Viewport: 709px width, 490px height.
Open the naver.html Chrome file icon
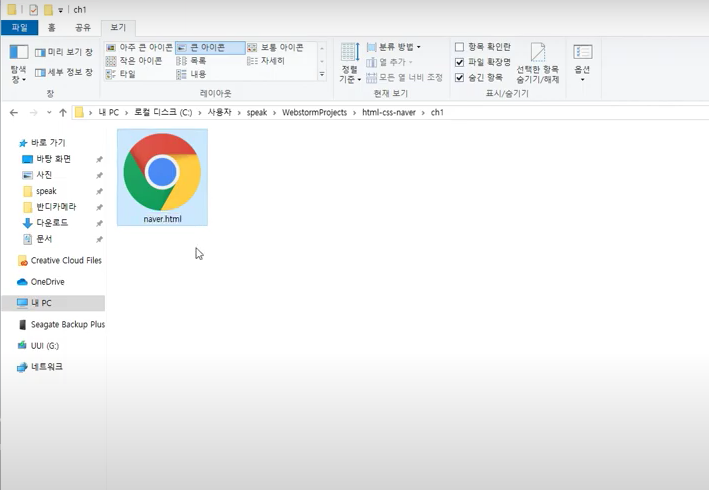tap(162, 177)
